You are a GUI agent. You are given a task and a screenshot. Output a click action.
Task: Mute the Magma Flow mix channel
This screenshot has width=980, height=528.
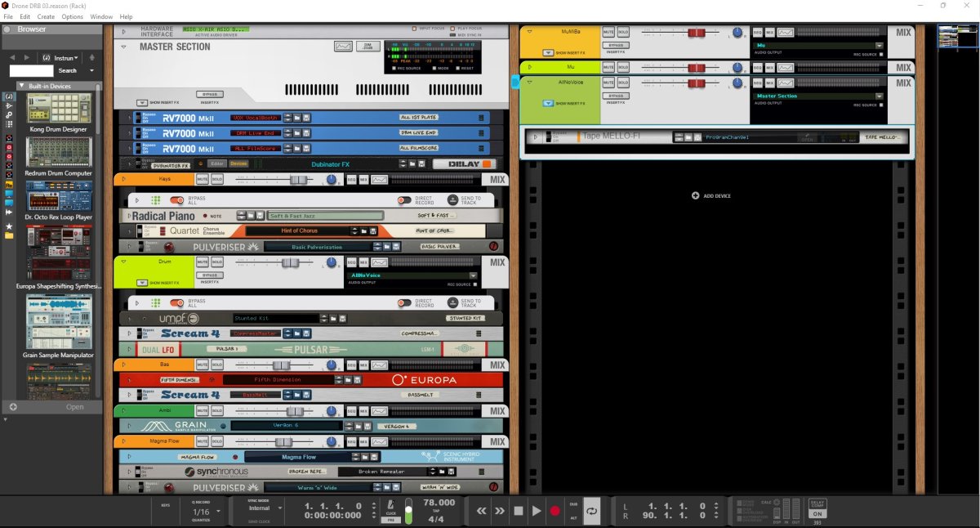point(203,441)
